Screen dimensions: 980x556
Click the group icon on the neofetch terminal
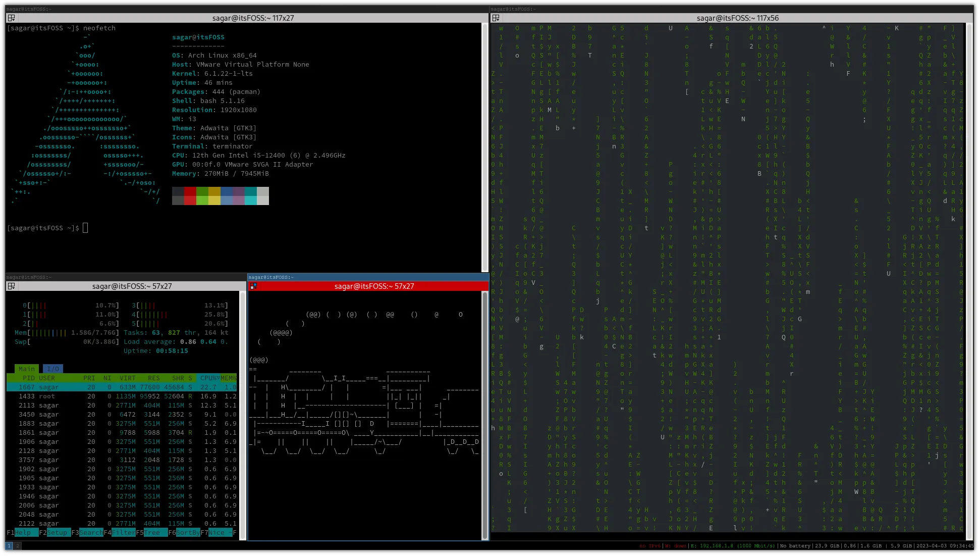pyautogui.click(x=11, y=18)
